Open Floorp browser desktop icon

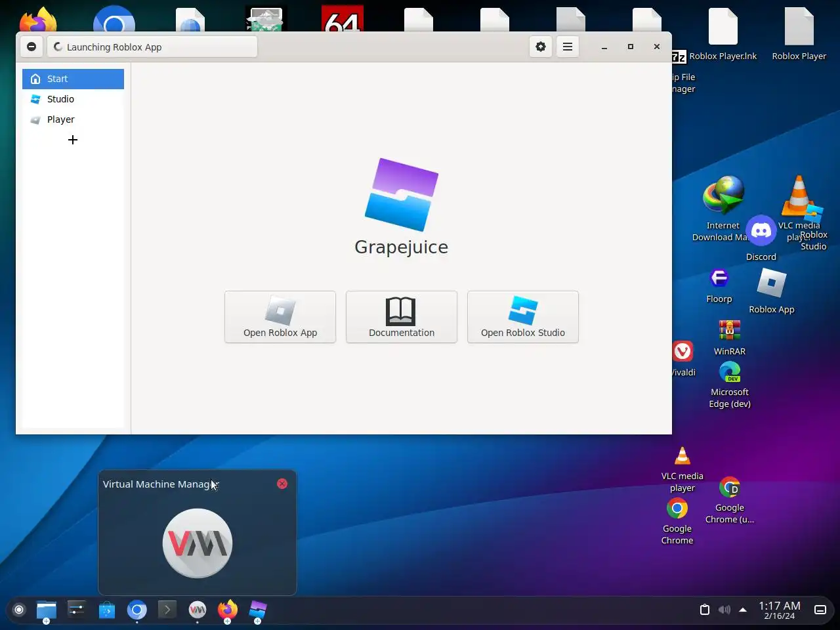[719, 285]
